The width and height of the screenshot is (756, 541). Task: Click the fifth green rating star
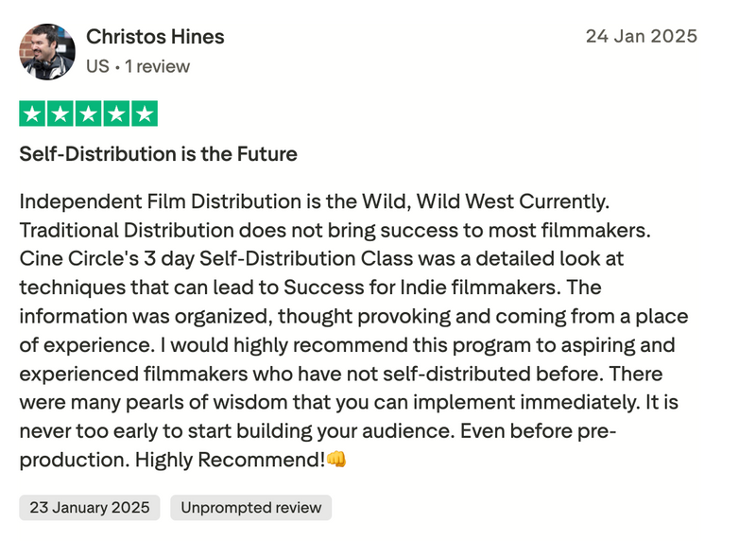click(x=144, y=114)
